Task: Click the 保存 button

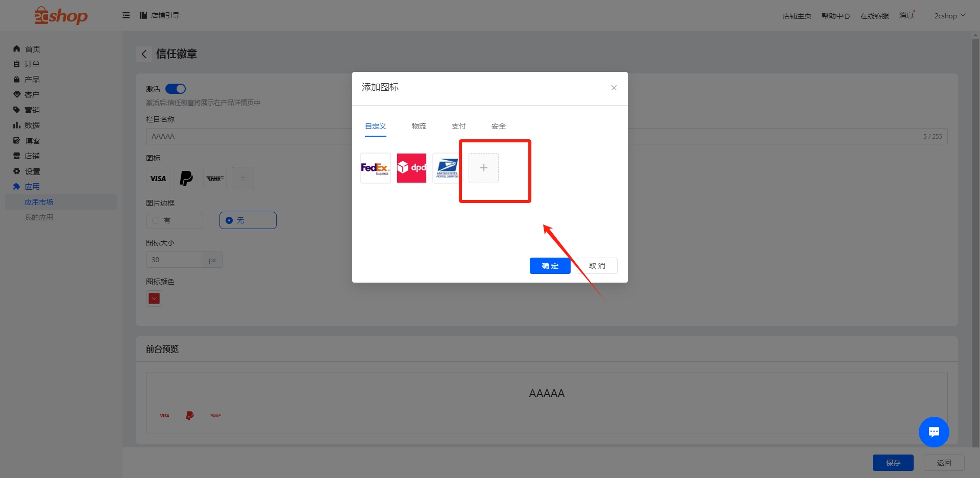Action: (x=893, y=463)
